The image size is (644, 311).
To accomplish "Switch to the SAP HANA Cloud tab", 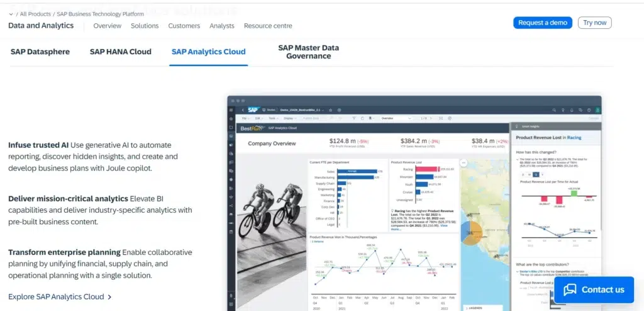I will pyautogui.click(x=121, y=52).
